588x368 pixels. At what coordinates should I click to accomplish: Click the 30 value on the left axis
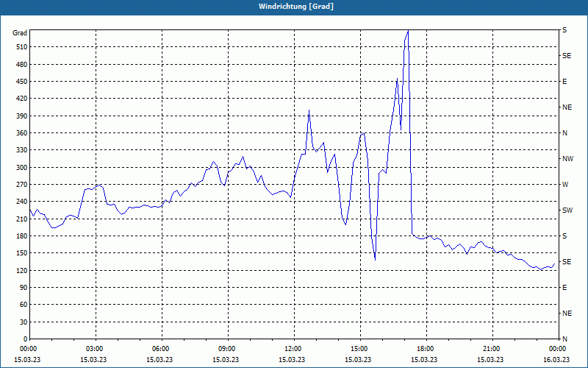pyautogui.click(x=24, y=322)
